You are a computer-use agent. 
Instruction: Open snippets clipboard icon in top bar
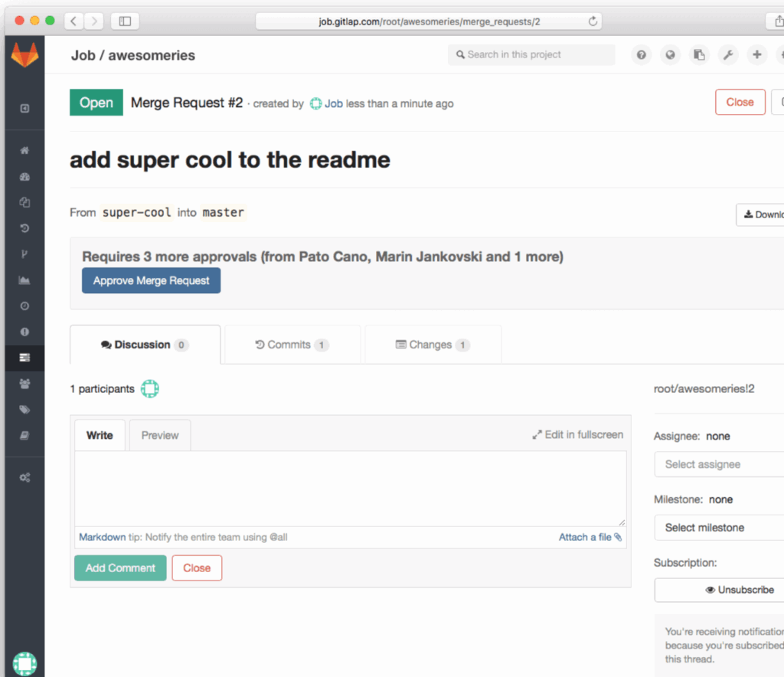click(x=699, y=55)
